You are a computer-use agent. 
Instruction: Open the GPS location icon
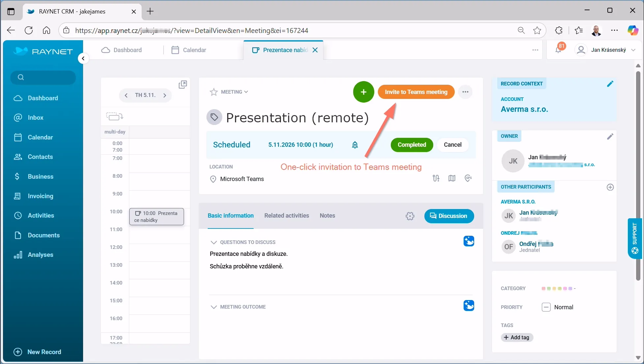tap(468, 178)
